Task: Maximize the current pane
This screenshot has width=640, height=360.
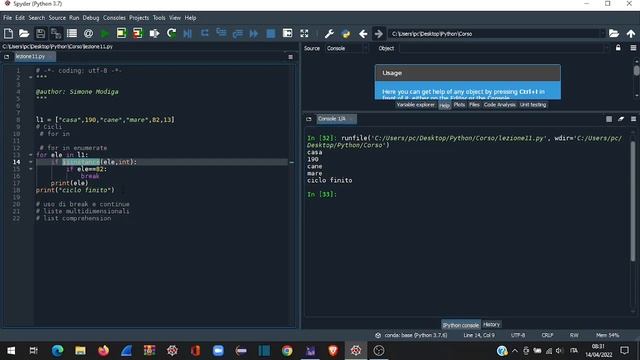Action: coord(287,33)
